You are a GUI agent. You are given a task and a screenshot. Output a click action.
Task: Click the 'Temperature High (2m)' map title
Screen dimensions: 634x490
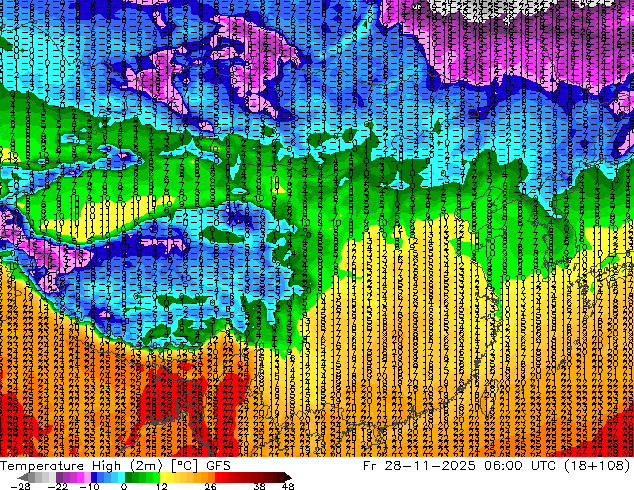click(81, 466)
